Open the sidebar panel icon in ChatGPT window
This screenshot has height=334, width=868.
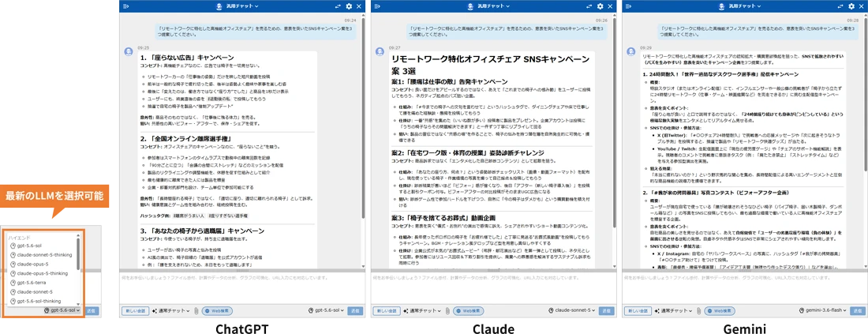tap(125, 6)
